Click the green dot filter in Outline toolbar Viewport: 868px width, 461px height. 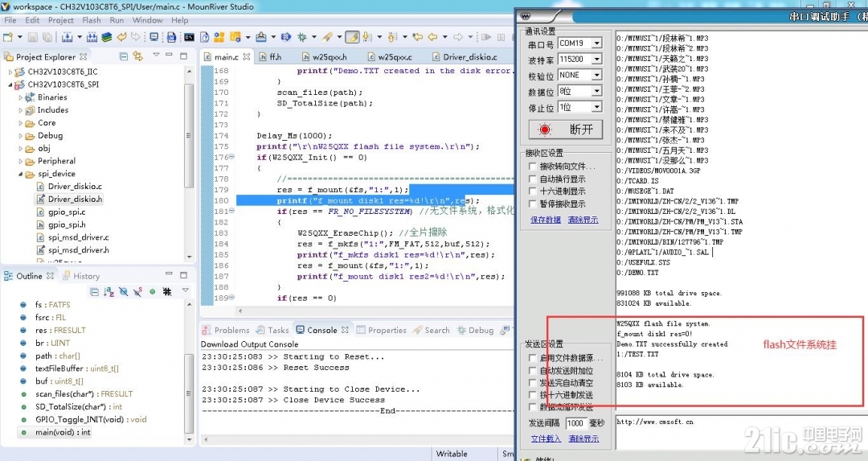152,291
